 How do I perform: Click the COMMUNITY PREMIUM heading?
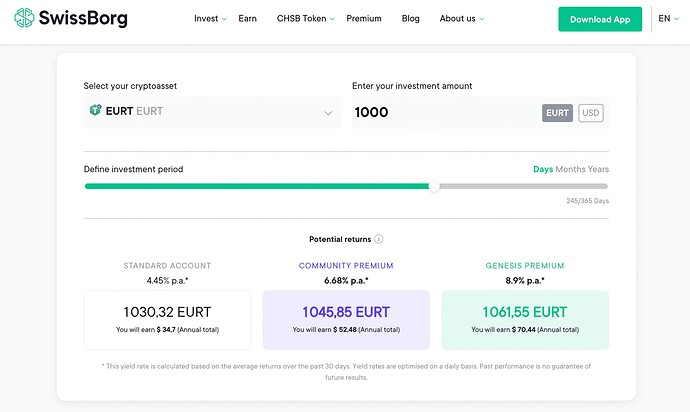point(346,265)
